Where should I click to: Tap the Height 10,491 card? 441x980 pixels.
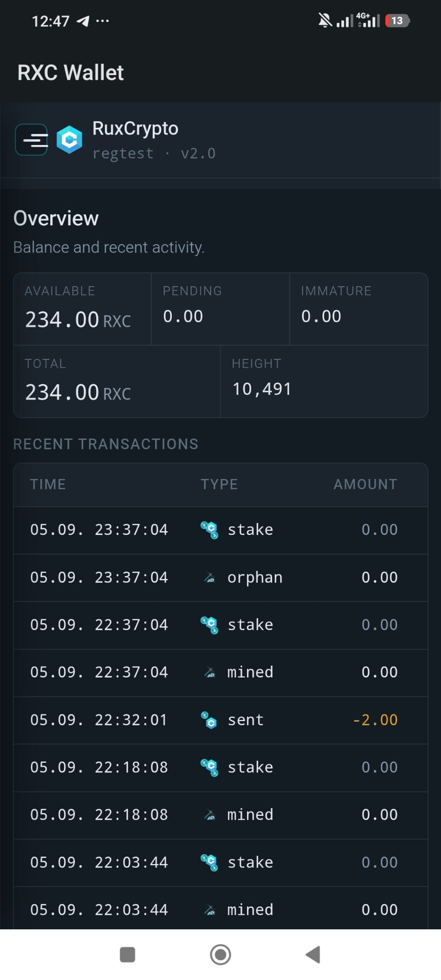[324, 381]
